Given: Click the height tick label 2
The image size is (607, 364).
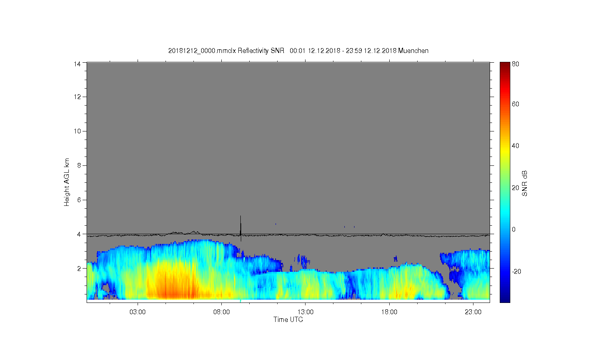Looking at the screenshot, I should click(79, 269).
